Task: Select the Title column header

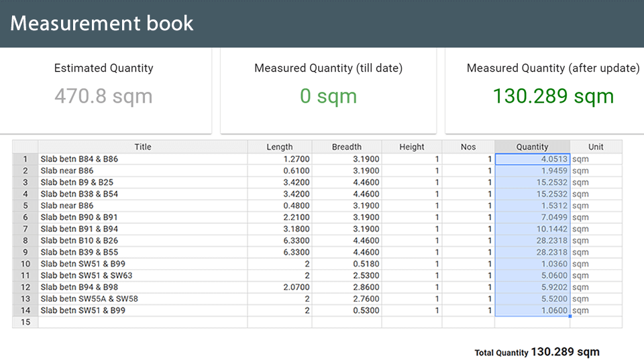Action: pyautogui.click(x=143, y=147)
